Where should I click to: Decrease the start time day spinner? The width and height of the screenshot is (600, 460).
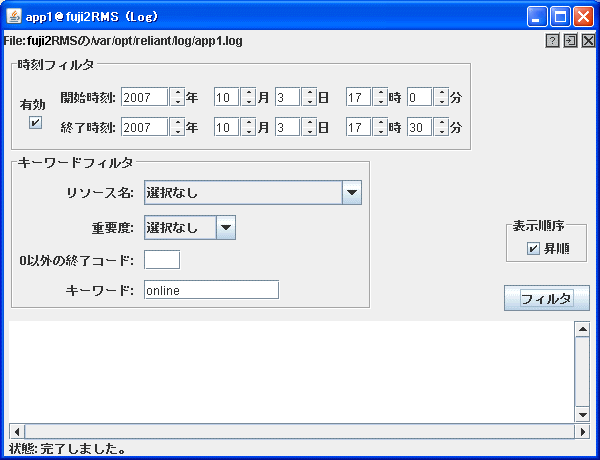(x=309, y=101)
